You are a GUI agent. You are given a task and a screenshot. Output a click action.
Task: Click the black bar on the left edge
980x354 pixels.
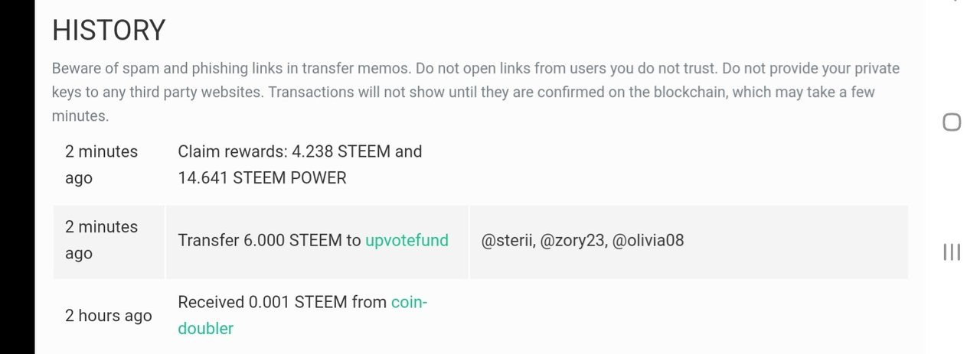point(17,177)
